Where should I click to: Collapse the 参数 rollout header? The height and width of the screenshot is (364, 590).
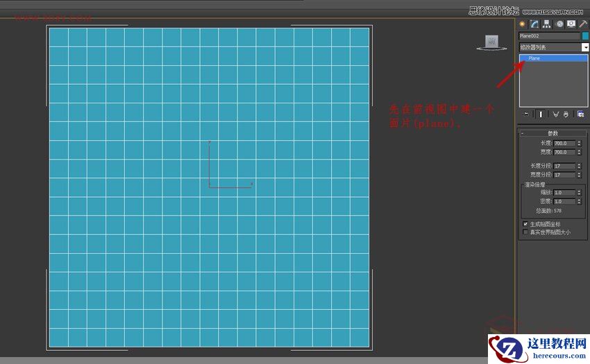(x=553, y=133)
